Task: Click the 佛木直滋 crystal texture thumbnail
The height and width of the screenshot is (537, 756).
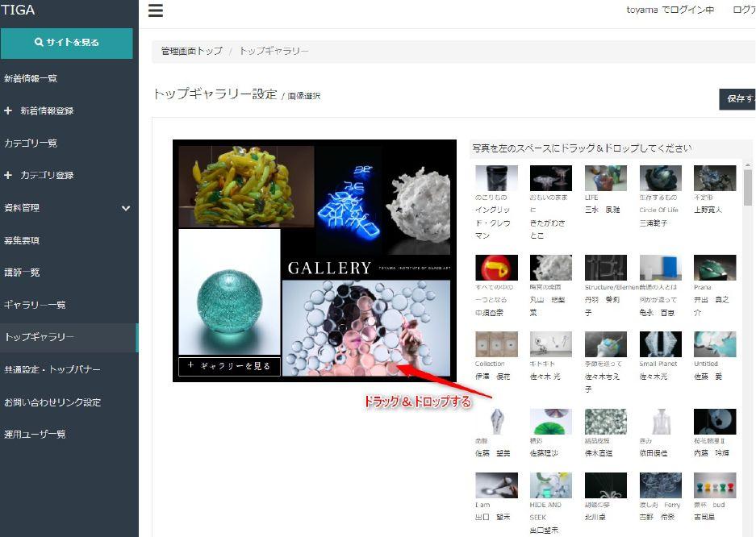Action: tap(606, 422)
